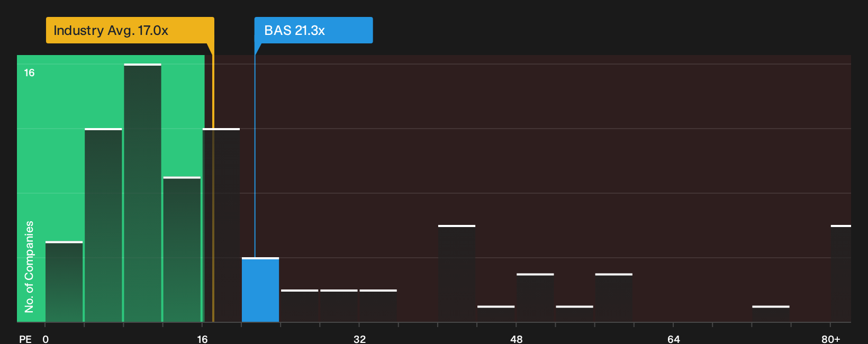The width and height of the screenshot is (868, 344).
Task: Click the BAS 21.3x label
Action: (313, 30)
